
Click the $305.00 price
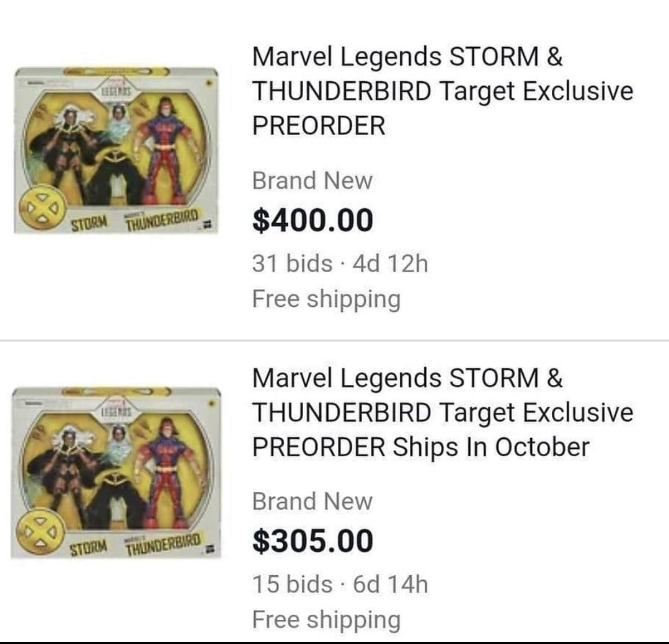(312, 540)
